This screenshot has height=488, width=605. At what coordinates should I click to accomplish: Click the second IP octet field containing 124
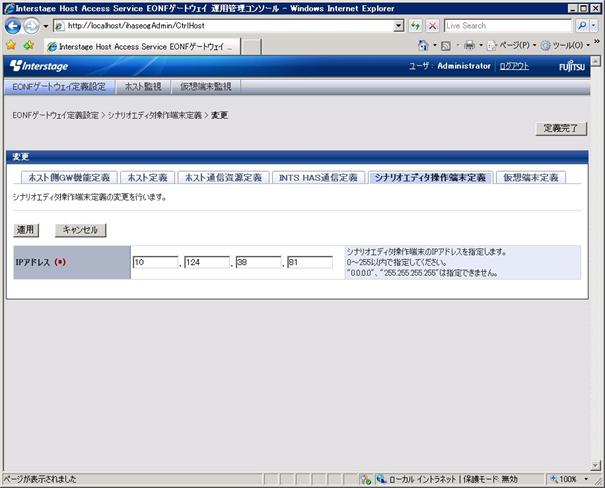(x=207, y=262)
